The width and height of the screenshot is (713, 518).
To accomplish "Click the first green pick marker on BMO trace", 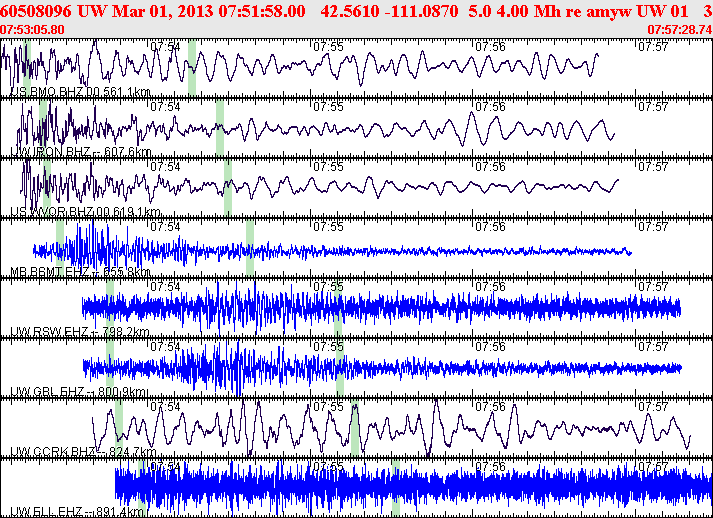I will pyautogui.click(x=27, y=68).
